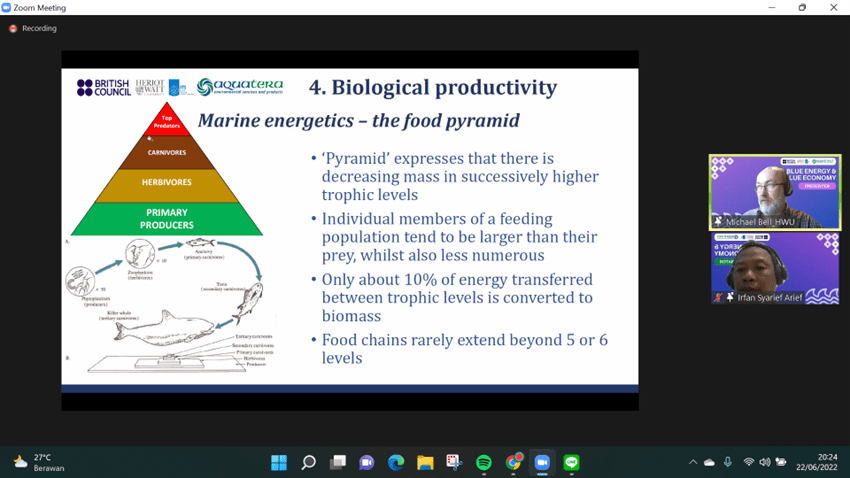Open Task View in the taskbar

338,462
